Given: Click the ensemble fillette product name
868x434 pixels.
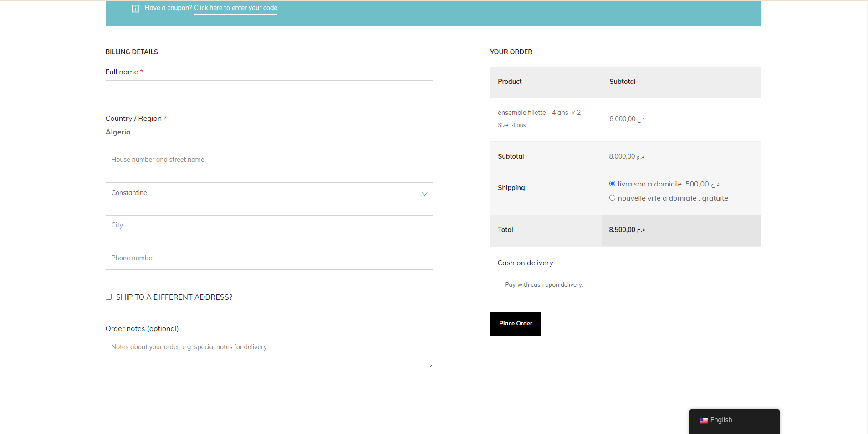Looking at the screenshot, I should click(x=532, y=113).
